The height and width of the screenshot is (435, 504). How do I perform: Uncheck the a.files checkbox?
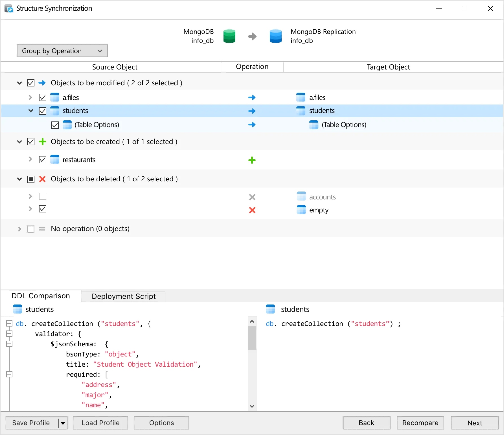click(43, 97)
